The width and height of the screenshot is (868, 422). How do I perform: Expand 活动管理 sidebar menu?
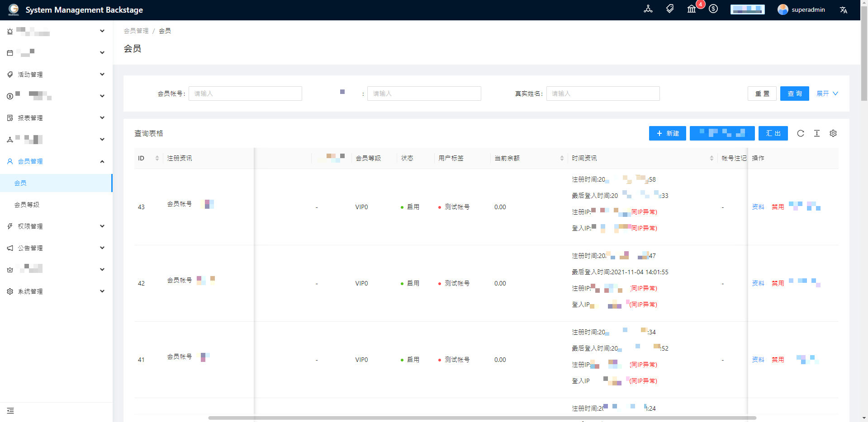coord(56,75)
